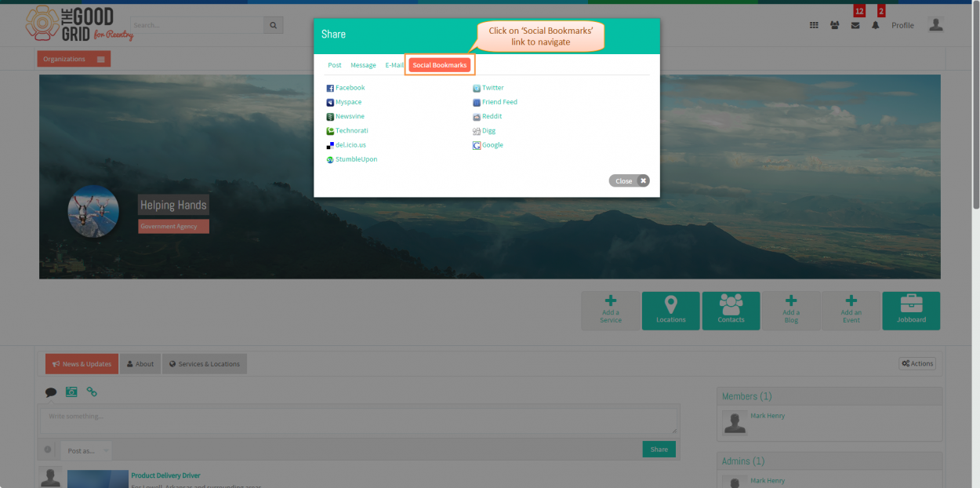The width and height of the screenshot is (980, 488).
Task: Switch to Message tab in Share dialog
Action: [363, 65]
